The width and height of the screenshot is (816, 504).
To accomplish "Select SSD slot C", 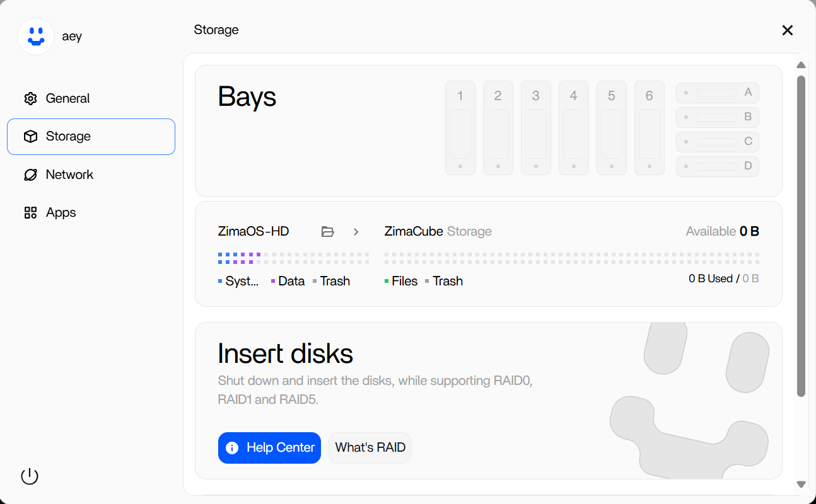I will click(718, 142).
